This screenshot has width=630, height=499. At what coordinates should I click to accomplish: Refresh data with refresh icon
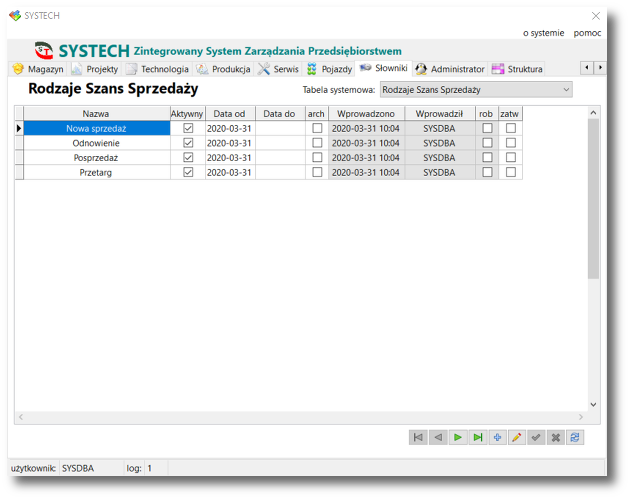pyautogui.click(x=575, y=437)
